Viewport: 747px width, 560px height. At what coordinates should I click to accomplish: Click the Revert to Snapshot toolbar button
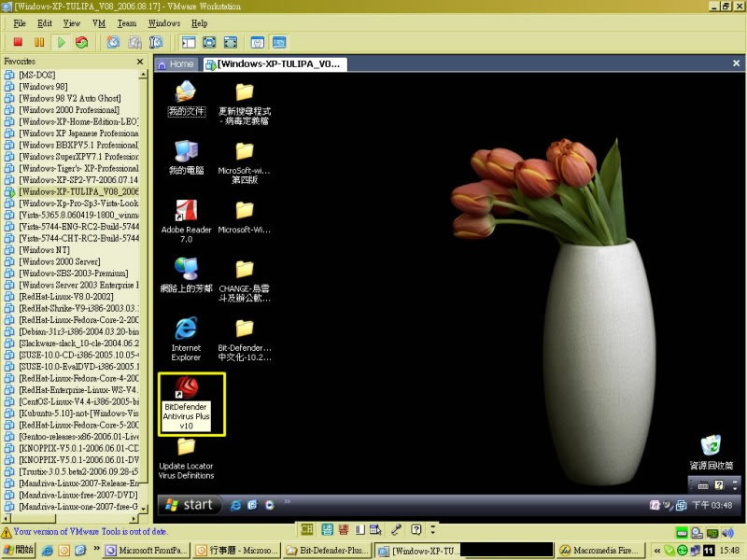click(134, 42)
